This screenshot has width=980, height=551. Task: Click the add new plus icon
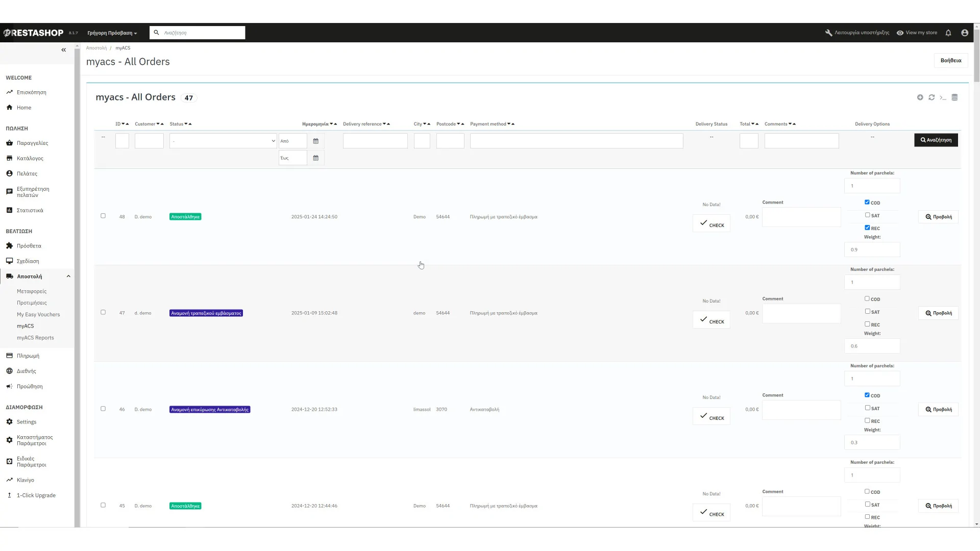(920, 97)
